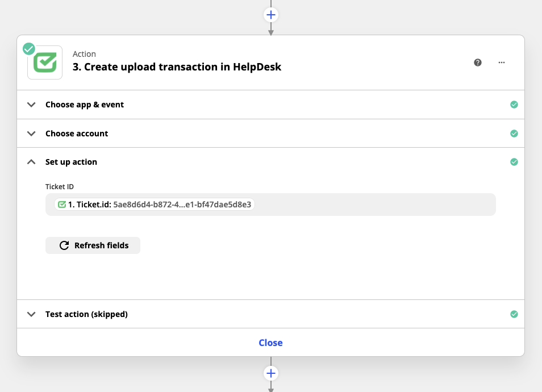Screen dimensions: 542x392
Task: Click the plus button below the action card
Action: (x=271, y=373)
